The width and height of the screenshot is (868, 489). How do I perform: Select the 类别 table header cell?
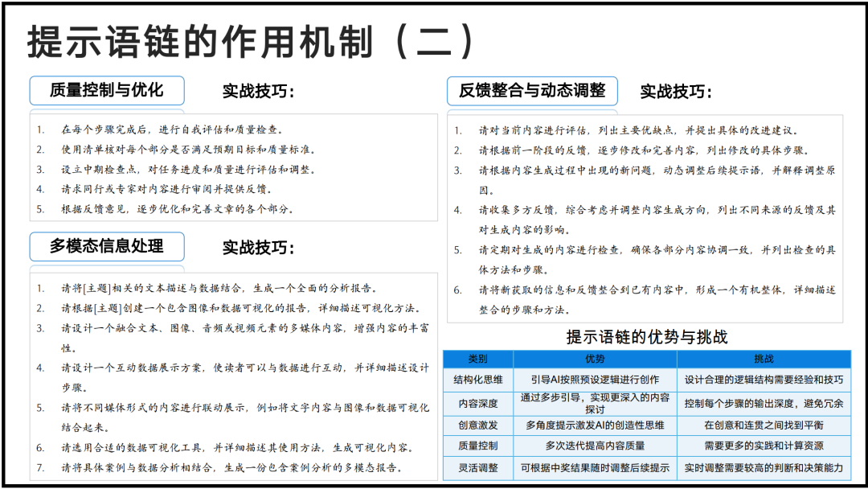pos(477,359)
